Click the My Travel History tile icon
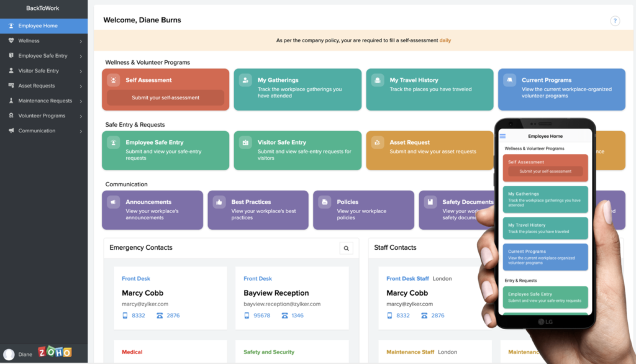 click(x=378, y=80)
